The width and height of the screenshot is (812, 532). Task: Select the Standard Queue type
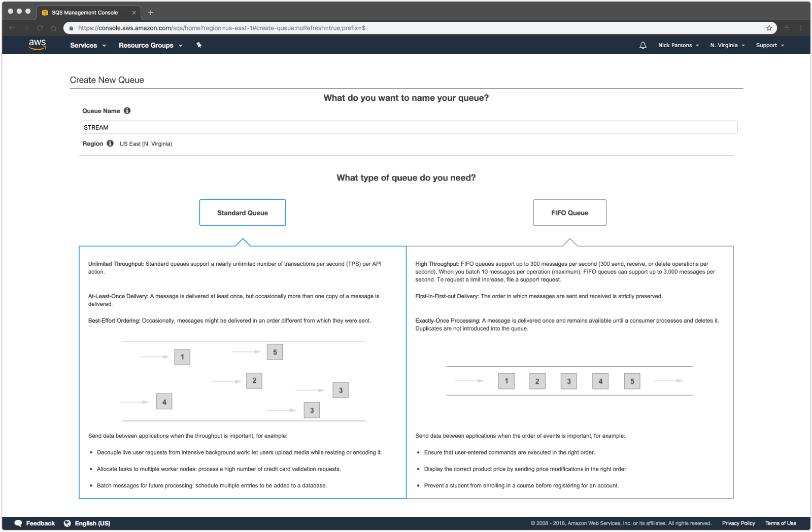243,212
